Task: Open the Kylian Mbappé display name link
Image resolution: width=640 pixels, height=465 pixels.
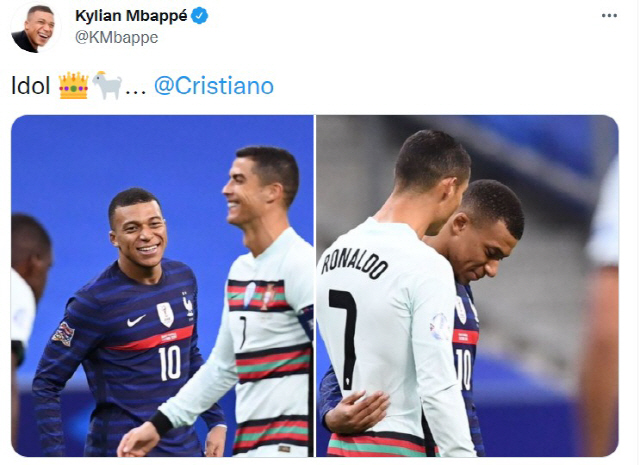Action: 131,16
